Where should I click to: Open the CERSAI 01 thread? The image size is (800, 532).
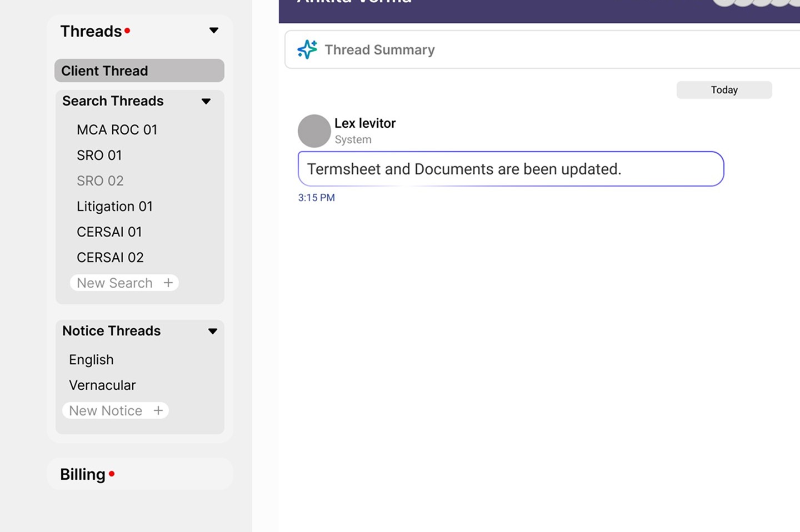tap(109, 232)
